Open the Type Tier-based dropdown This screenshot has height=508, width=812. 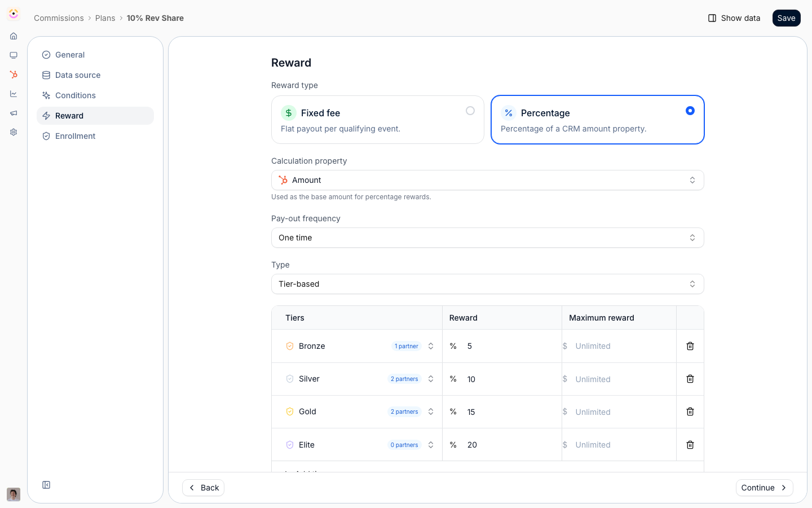tap(488, 284)
